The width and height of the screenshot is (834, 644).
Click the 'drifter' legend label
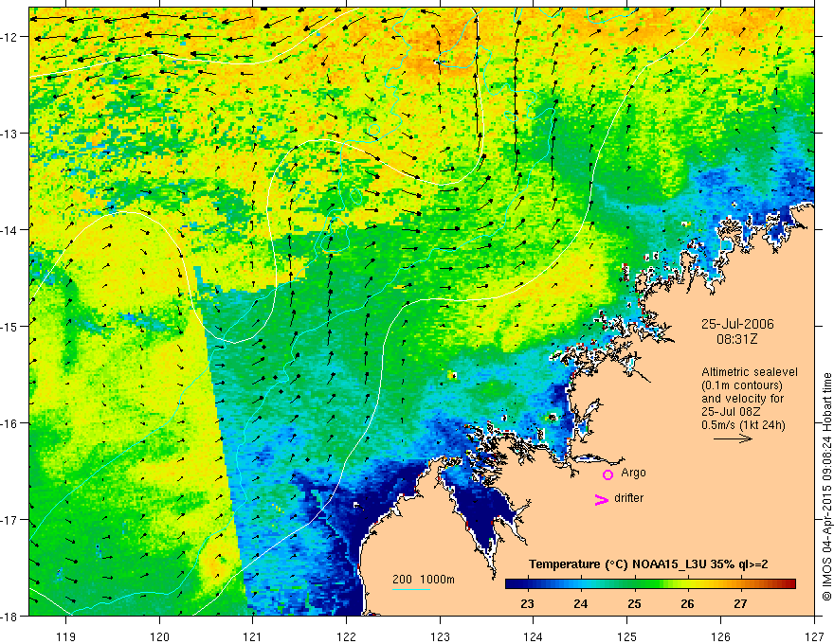click(628, 498)
